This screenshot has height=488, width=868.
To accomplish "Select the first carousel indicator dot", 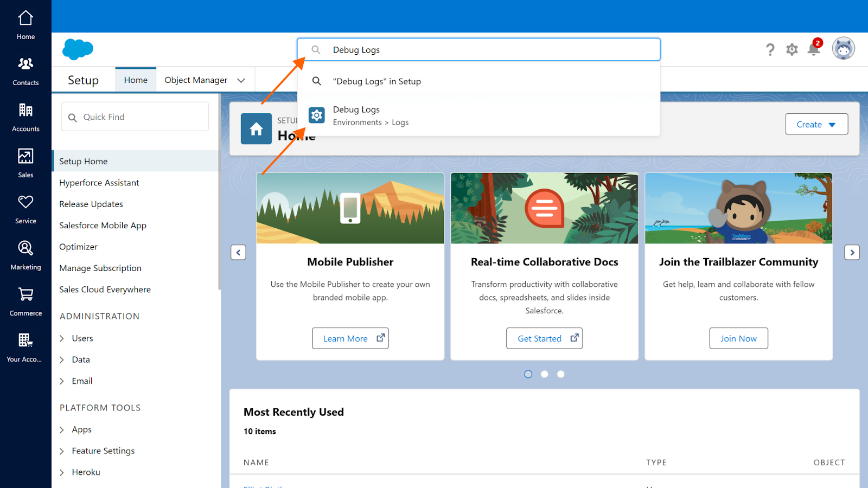I will pos(528,374).
